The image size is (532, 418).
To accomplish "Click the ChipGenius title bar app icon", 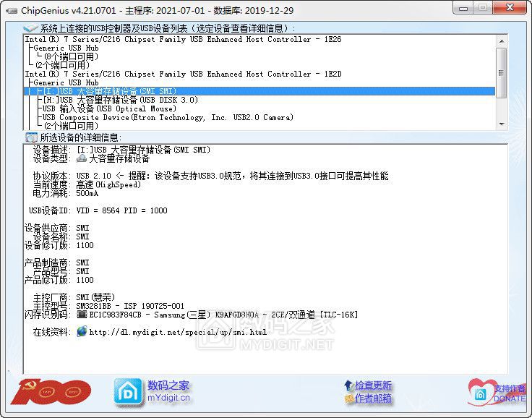I will pos(12,11).
